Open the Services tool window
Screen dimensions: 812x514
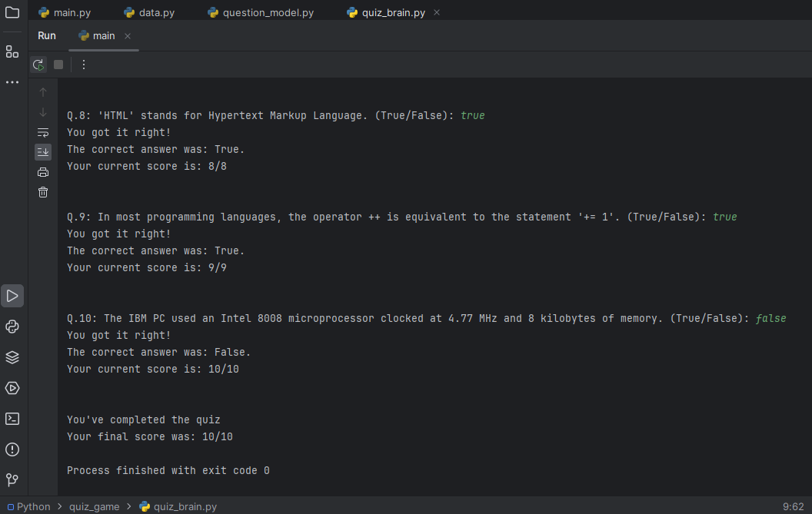pos(12,388)
